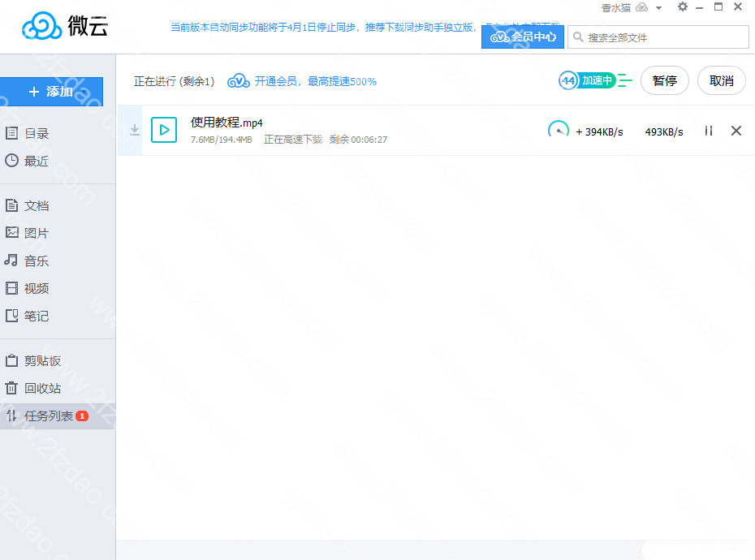Click the 开通会员 speed-up link
This screenshot has height=560, width=755.
point(315,81)
